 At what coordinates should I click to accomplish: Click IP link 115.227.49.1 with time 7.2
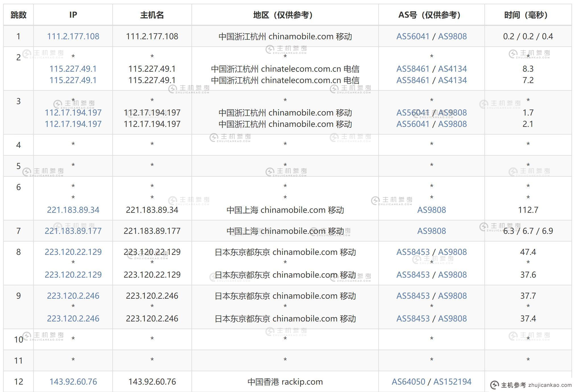click(73, 80)
